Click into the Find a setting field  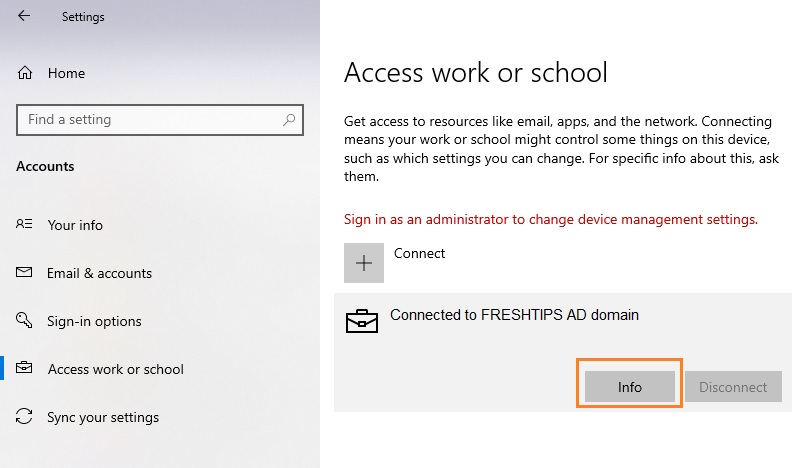click(160, 120)
